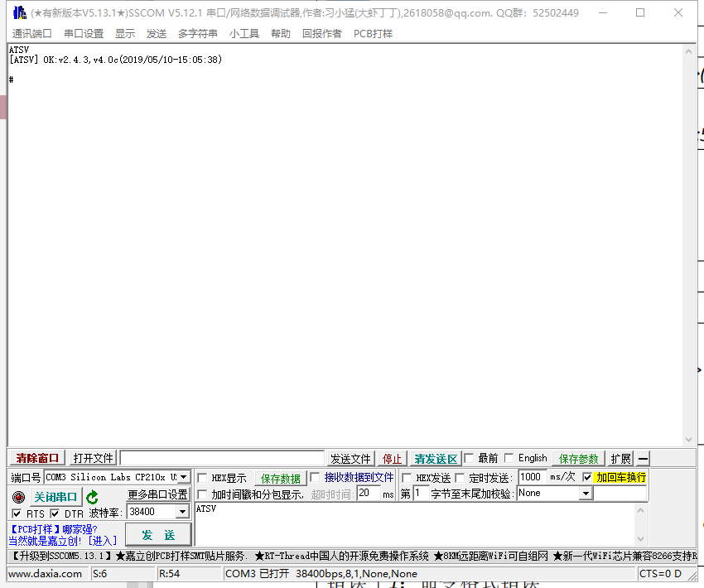
Task: Click the red port status indicator icon
Action: pos(18,497)
